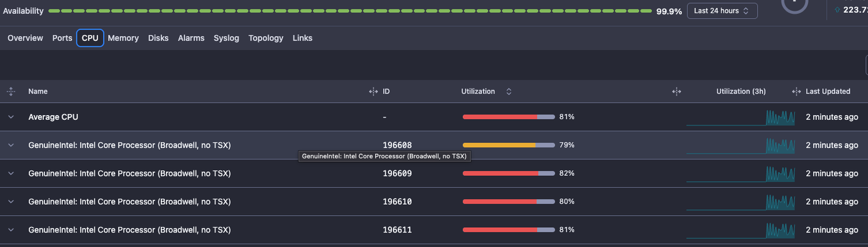Image resolution: width=868 pixels, height=247 pixels.
Task: Open the Overview tab
Action: (x=25, y=38)
